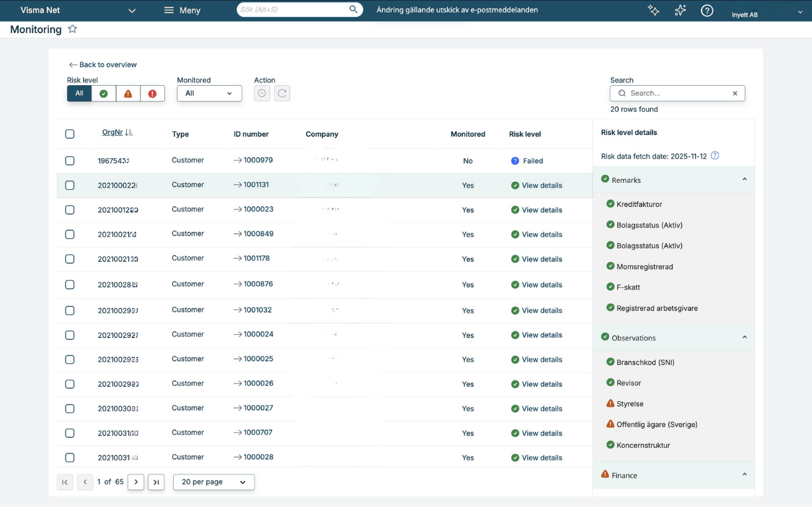This screenshot has height=508, width=812.
Task: Open the help question mark icon
Action: coord(707,11)
